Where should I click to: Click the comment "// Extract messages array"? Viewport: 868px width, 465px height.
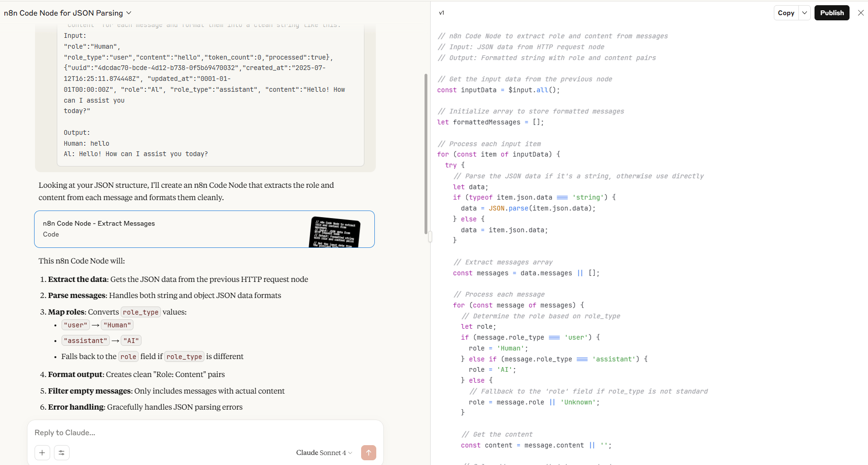tap(503, 262)
